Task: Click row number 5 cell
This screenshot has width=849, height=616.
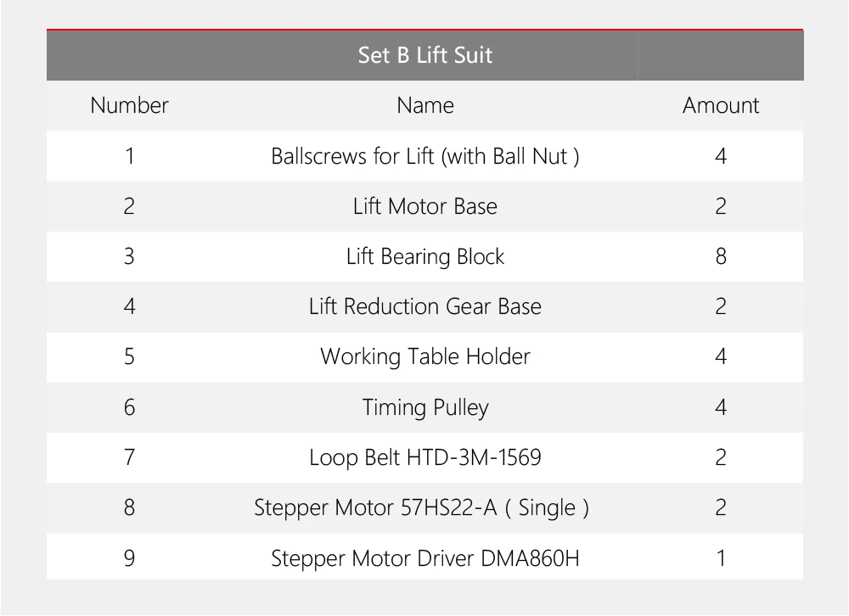Action: [x=129, y=356]
